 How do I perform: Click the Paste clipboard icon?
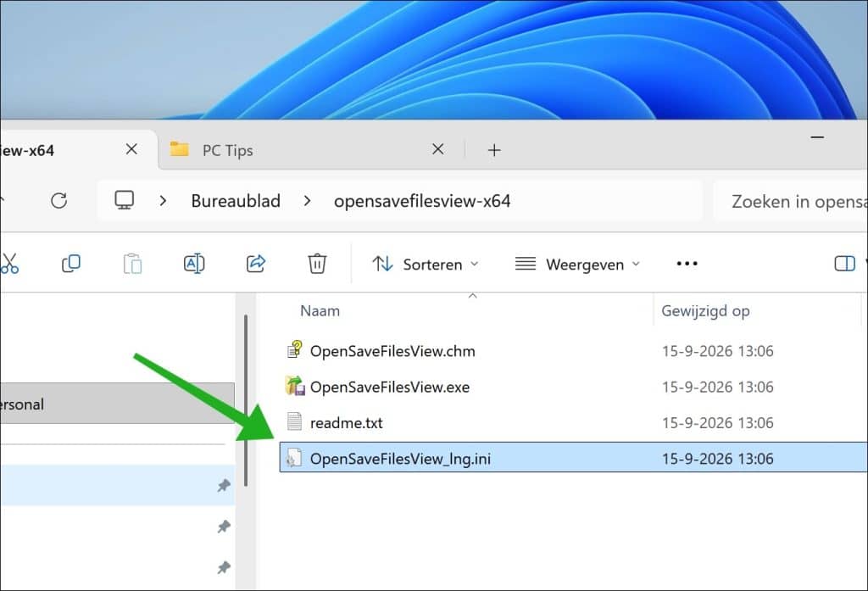click(132, 264)
